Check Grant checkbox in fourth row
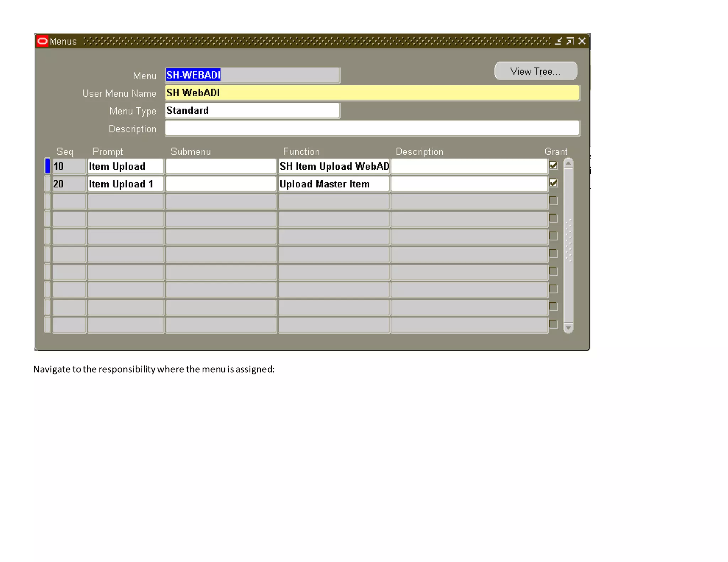 coord(553,218)
